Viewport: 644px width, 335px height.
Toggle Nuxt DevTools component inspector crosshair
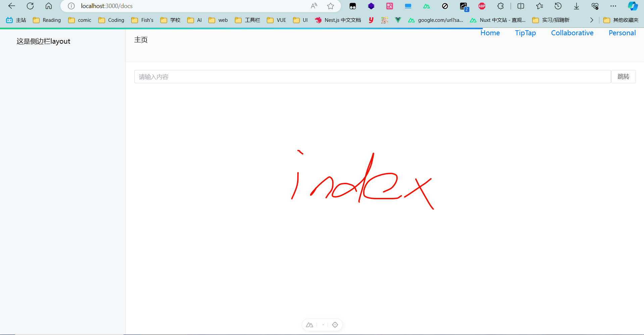[335, 325]
